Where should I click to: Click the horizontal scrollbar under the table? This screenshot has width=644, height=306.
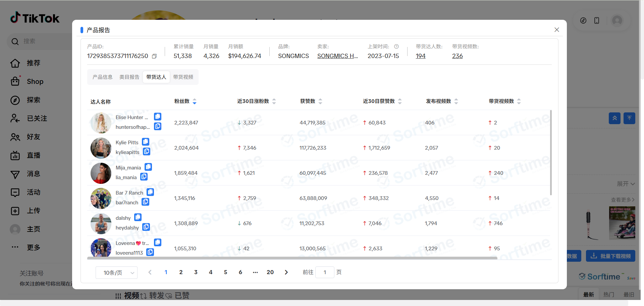click(292, 258)
